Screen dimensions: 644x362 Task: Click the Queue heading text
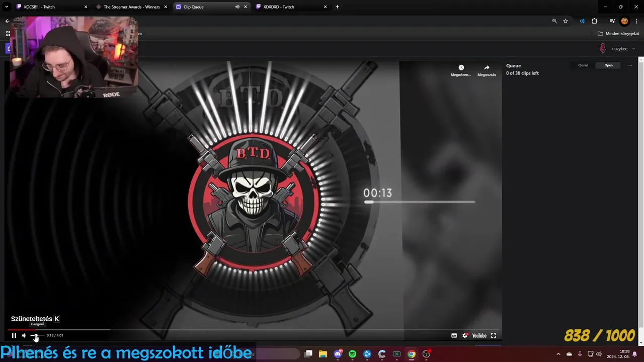tap(513, 66)
